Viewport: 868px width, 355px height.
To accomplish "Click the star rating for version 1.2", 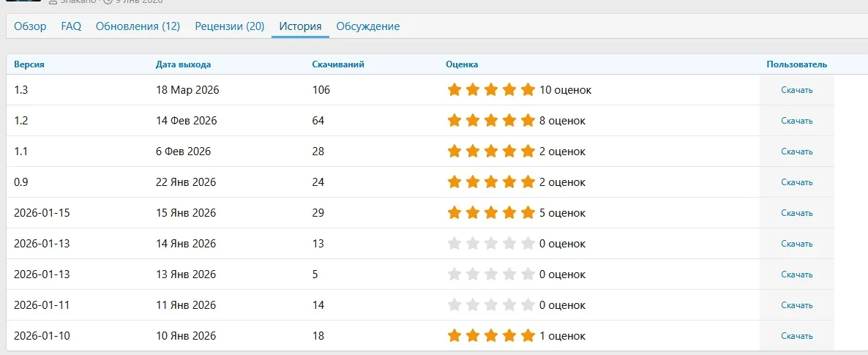I will [491, 121].
